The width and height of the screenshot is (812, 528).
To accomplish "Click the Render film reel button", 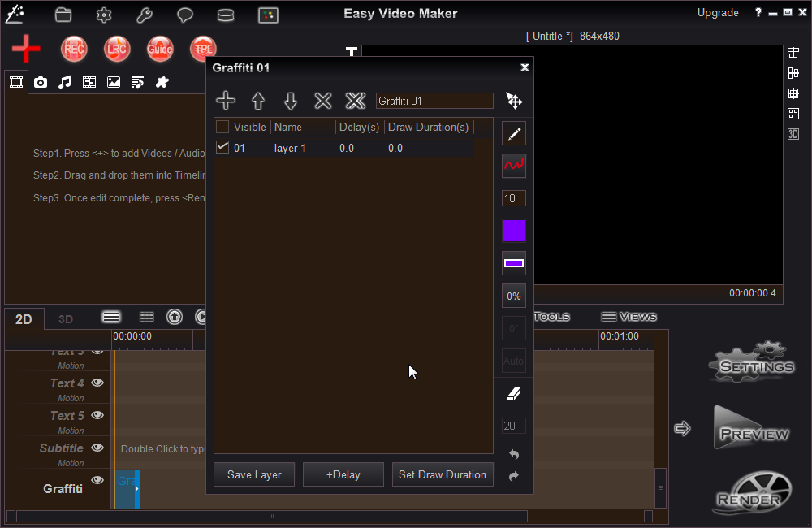I will point(752,493).
